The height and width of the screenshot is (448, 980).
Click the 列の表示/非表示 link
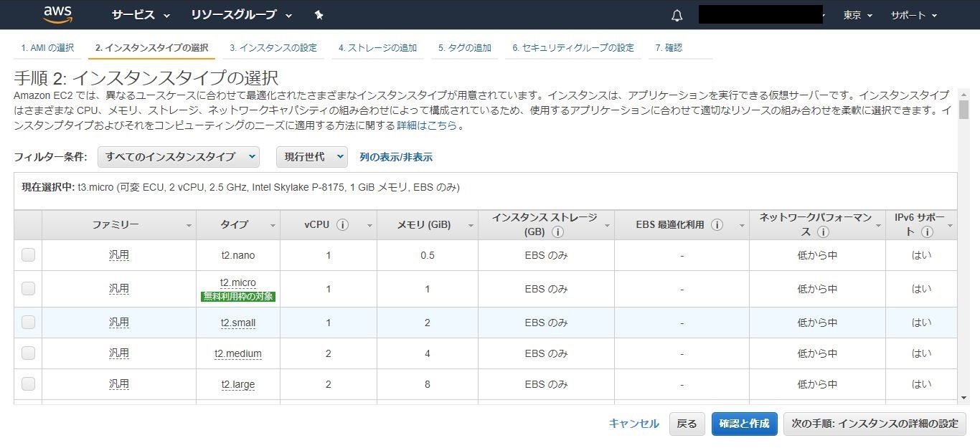396,157
